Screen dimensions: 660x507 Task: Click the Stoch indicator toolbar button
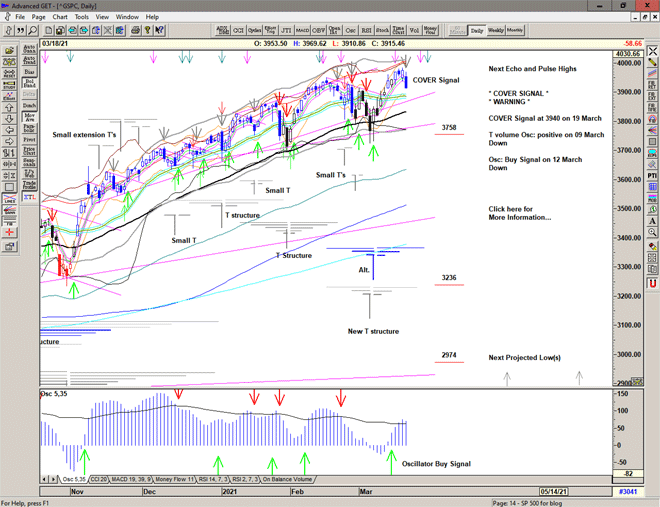click(x=382, y=30)
